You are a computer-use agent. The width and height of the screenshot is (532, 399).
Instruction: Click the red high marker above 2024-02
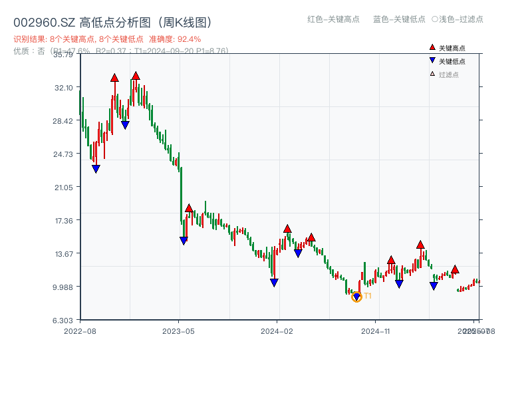287,229
